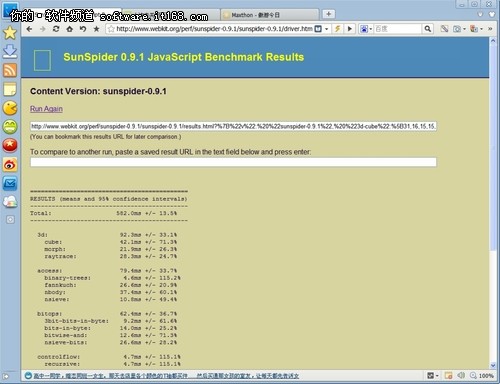Click the screen snap camera icon
The height and width of the screenshot is (384, 500).
(457, 29)
